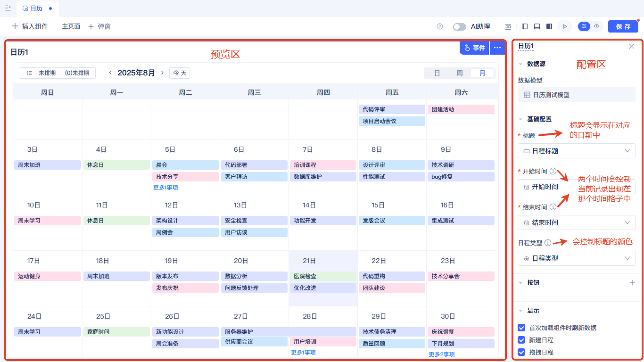Image resolution: width=644 pixels, height=362 pixels.
Task: Select the 月 view tab
Action: point(482,73)
